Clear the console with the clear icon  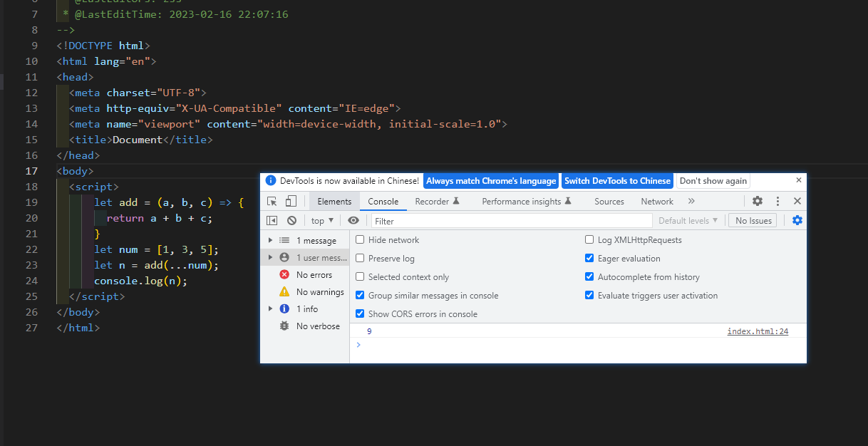pyautogui.click(x=291, y=221)
